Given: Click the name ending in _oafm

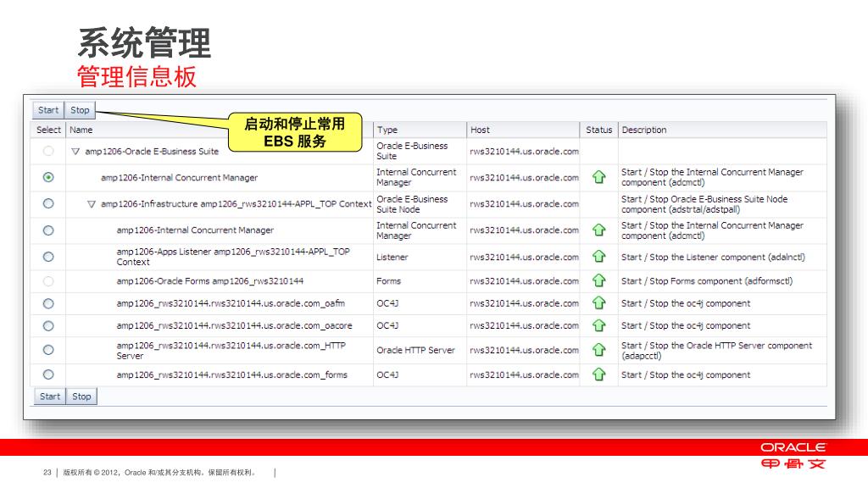Looking at the screenshot, I should tap(231, 303).
